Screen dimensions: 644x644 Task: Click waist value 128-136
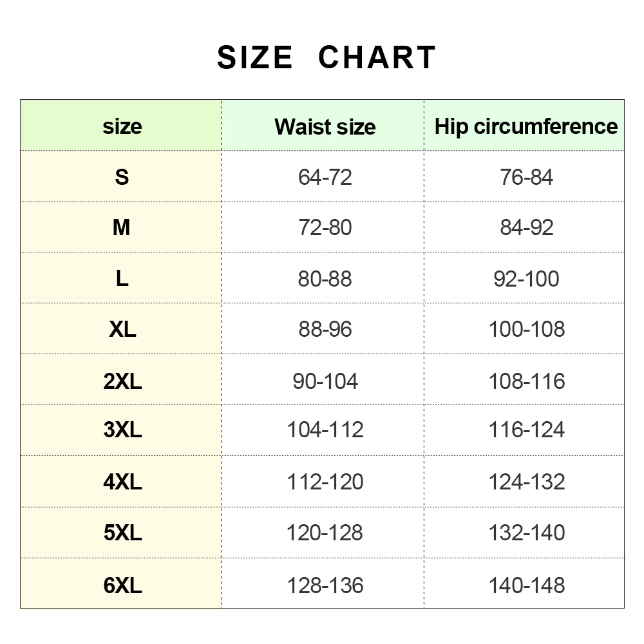[325, 585]
